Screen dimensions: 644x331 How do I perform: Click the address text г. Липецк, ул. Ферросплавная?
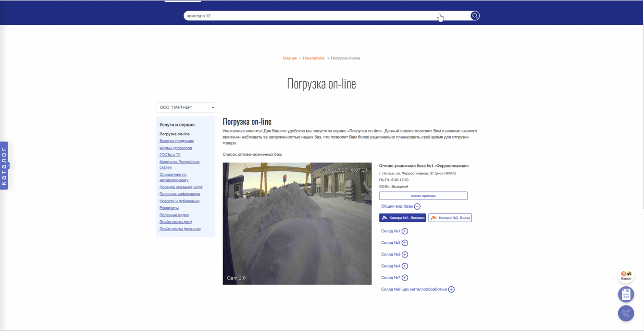tap(417, 173)
